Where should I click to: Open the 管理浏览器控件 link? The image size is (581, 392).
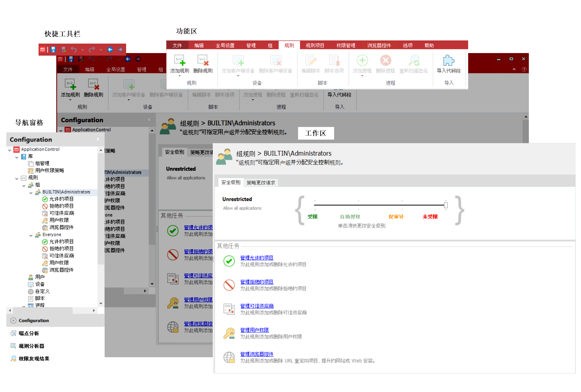point(257,354)
